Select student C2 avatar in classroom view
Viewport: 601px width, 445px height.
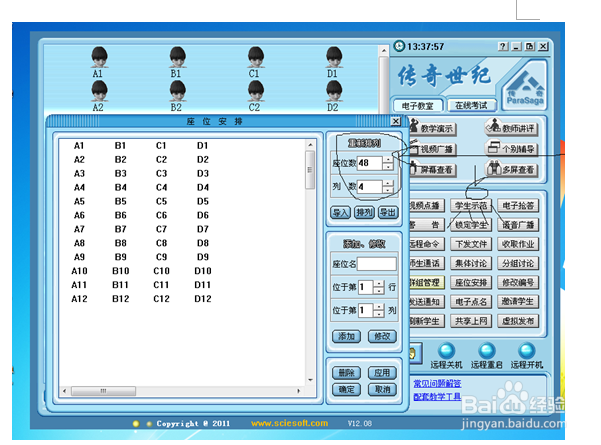click(x=256, y=91)
